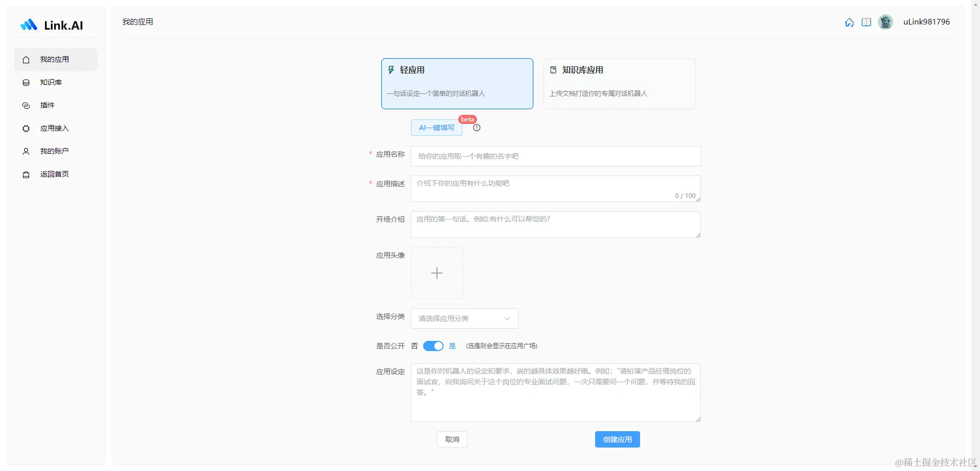Select the 知识库应用 card
This screenshot has height=471, width=980.
point(619,83)
